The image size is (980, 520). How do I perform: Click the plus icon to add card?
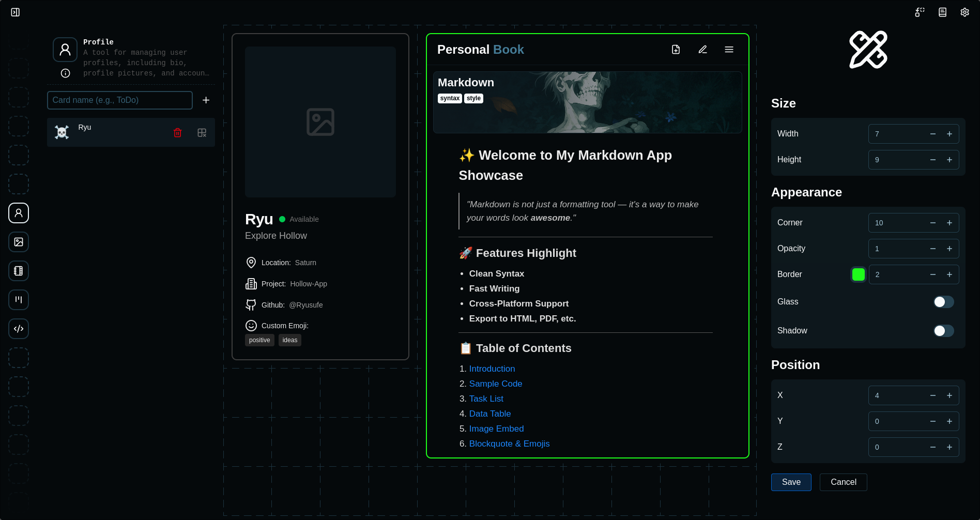206,100
